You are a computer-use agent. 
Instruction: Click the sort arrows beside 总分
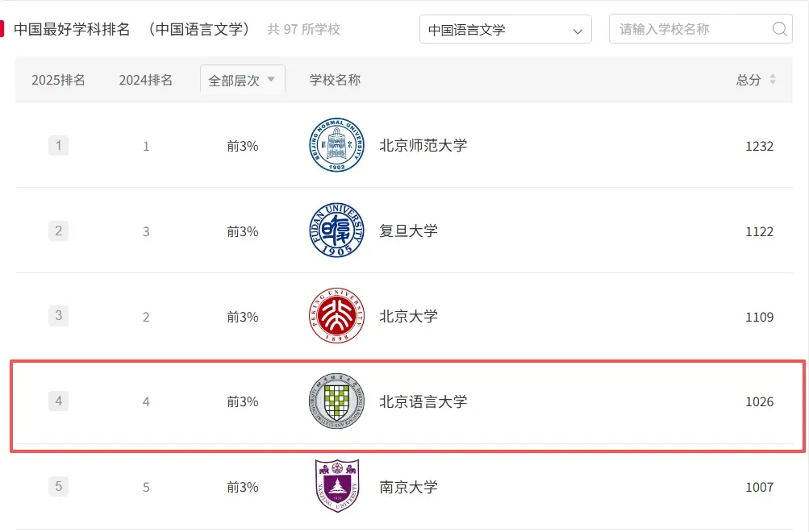[773, 80]
